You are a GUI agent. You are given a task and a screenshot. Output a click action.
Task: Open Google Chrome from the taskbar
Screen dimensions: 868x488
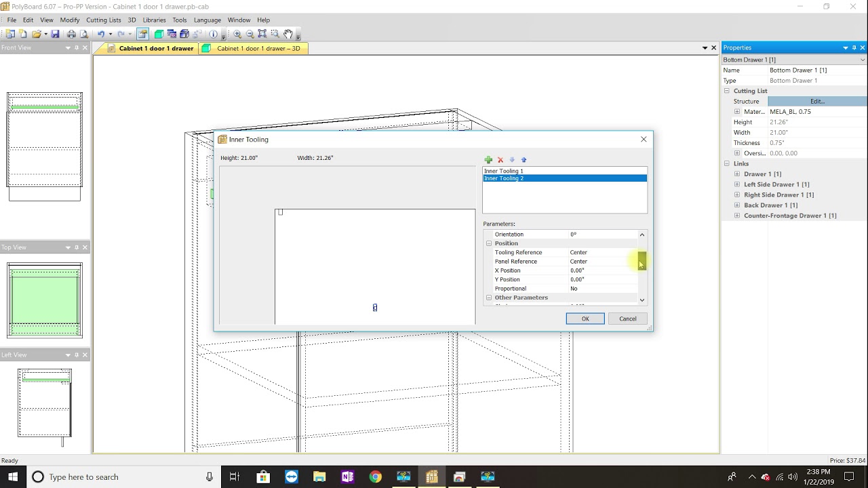point(375,476)
